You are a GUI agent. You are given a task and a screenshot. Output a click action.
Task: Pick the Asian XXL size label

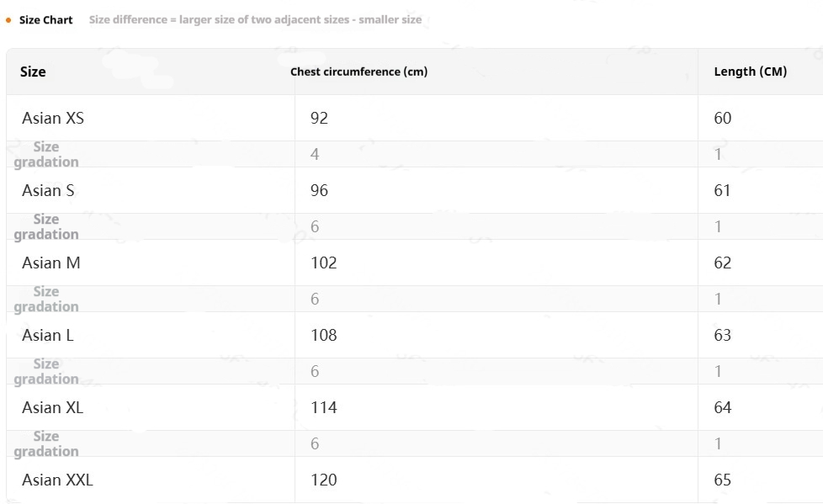point(57,480)
